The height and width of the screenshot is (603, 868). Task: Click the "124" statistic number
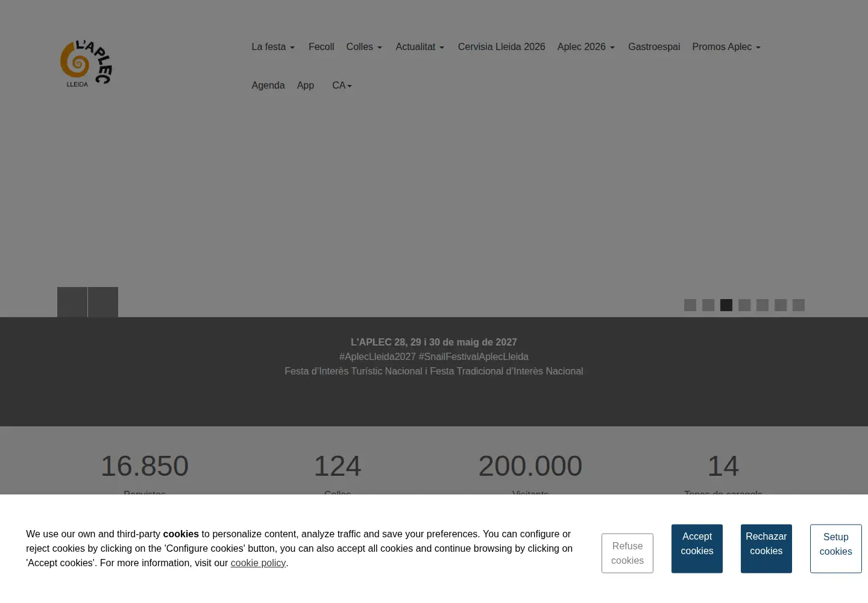[338, 466]
